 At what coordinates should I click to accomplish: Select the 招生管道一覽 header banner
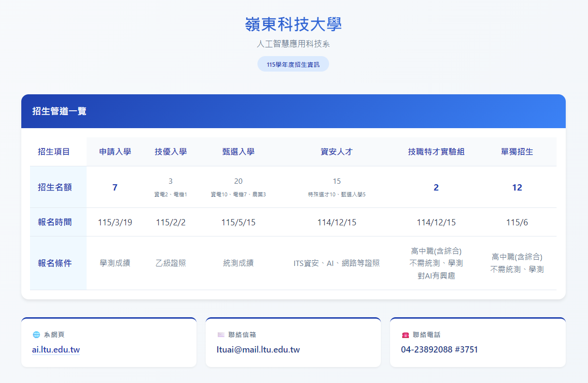[293, 111]
